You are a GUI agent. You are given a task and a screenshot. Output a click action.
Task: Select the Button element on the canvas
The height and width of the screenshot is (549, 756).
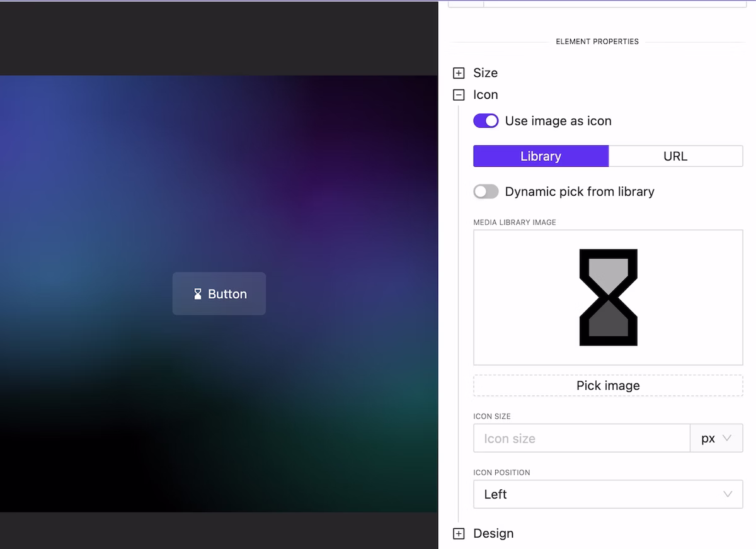point(219,293)
